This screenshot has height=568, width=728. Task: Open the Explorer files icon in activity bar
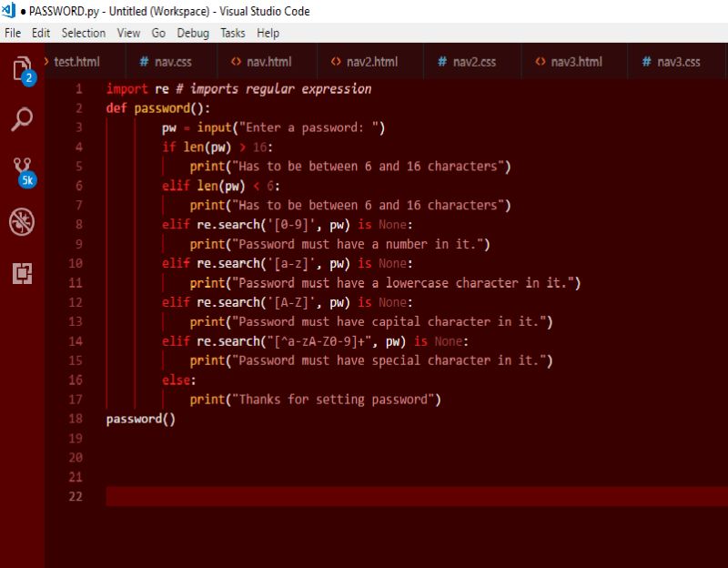coord(22,69)
